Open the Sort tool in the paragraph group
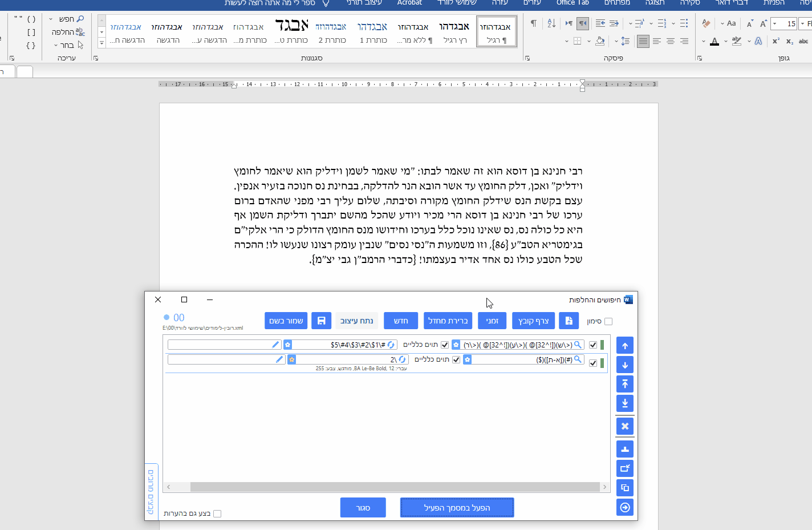 point(551,23)
